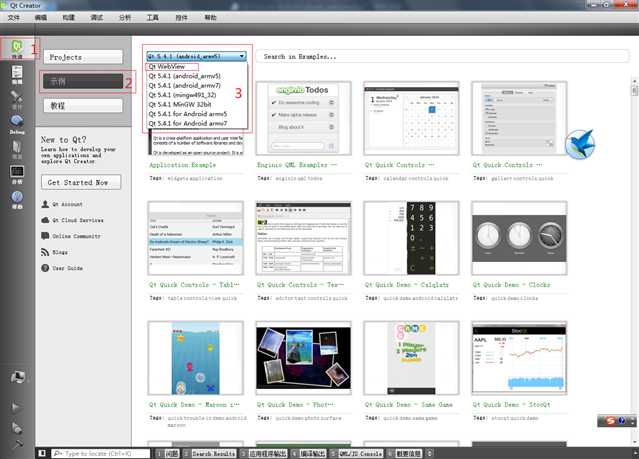Screen dimensions: 639x459
Task: Toggle the left sidebar icon in status bar
Action: coord(42,453)
